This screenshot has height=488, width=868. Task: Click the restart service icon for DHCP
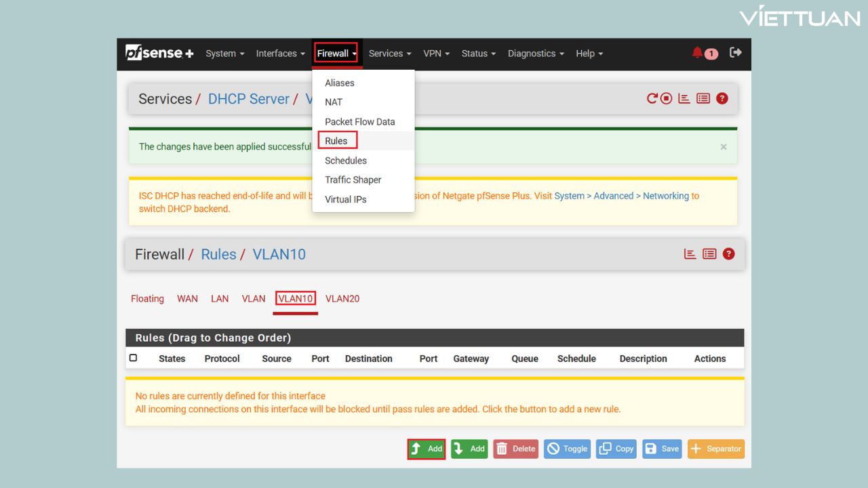pyautogui.click(x=652, y=99)
